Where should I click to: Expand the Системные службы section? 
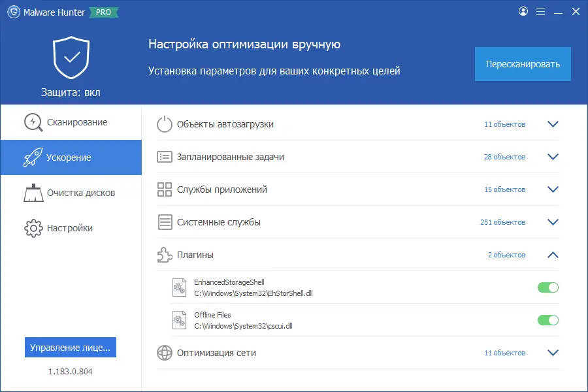coord(553,222)
